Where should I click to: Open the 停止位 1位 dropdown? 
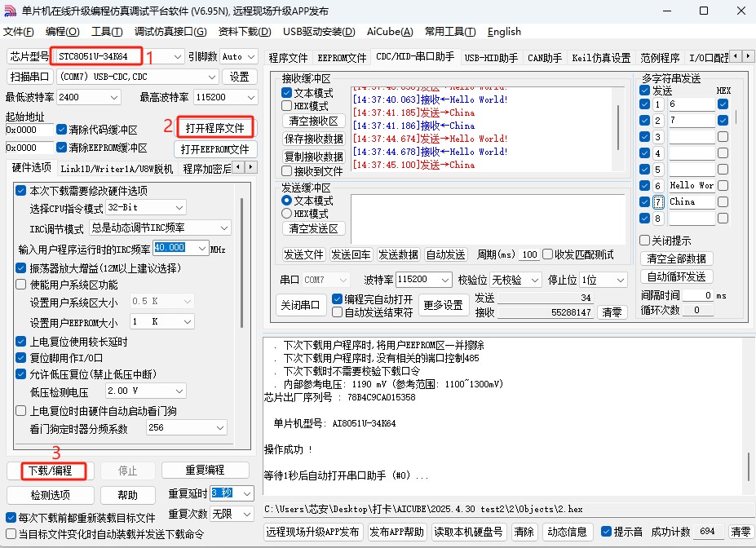pos(621,280)
